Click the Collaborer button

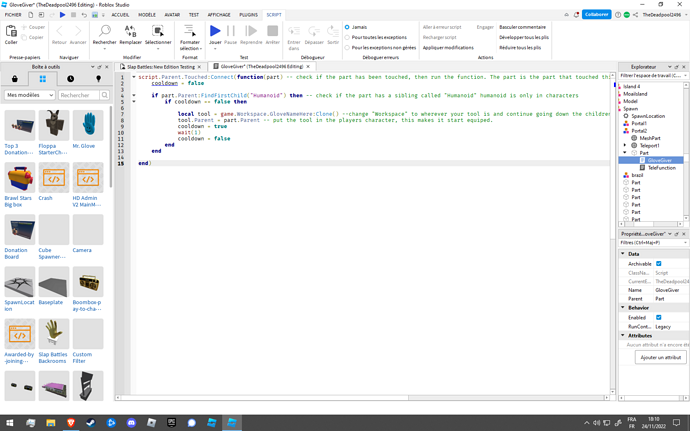click(595, 15)
